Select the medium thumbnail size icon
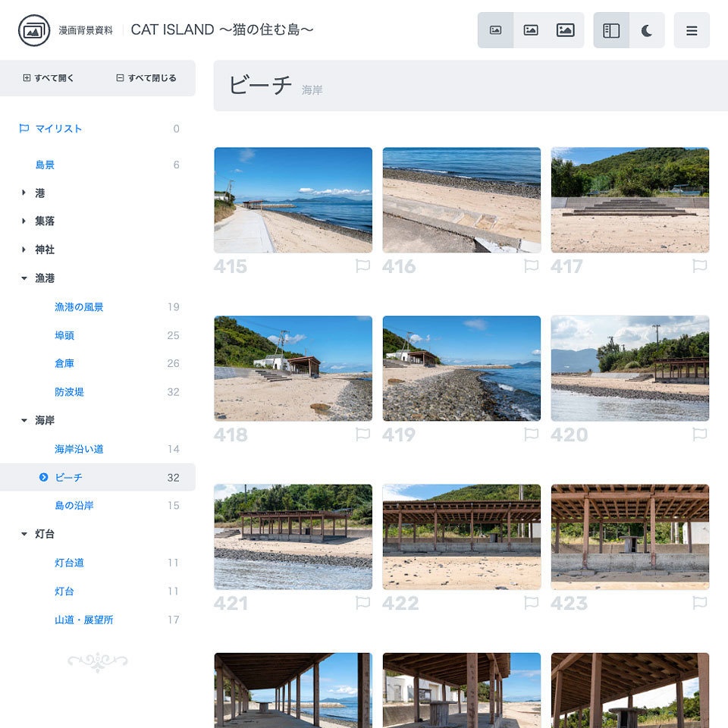 (x=530, y=30)
